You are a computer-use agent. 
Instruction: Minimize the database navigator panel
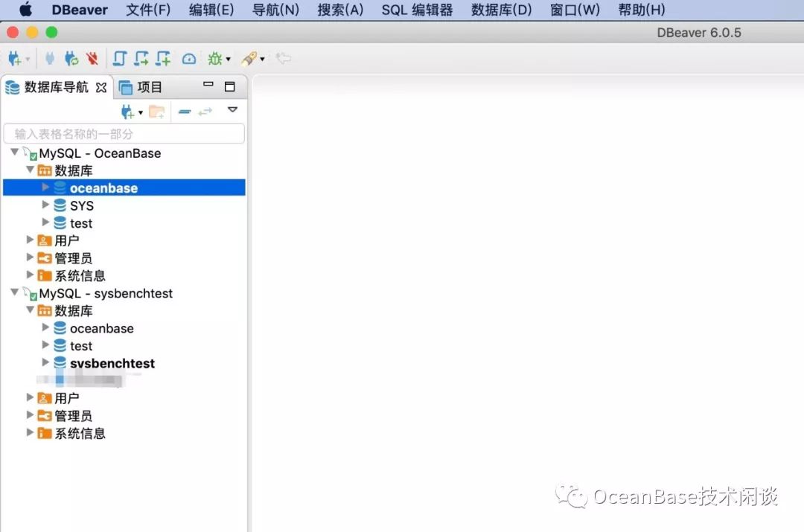pyautogui.click(x=208, y=84)
